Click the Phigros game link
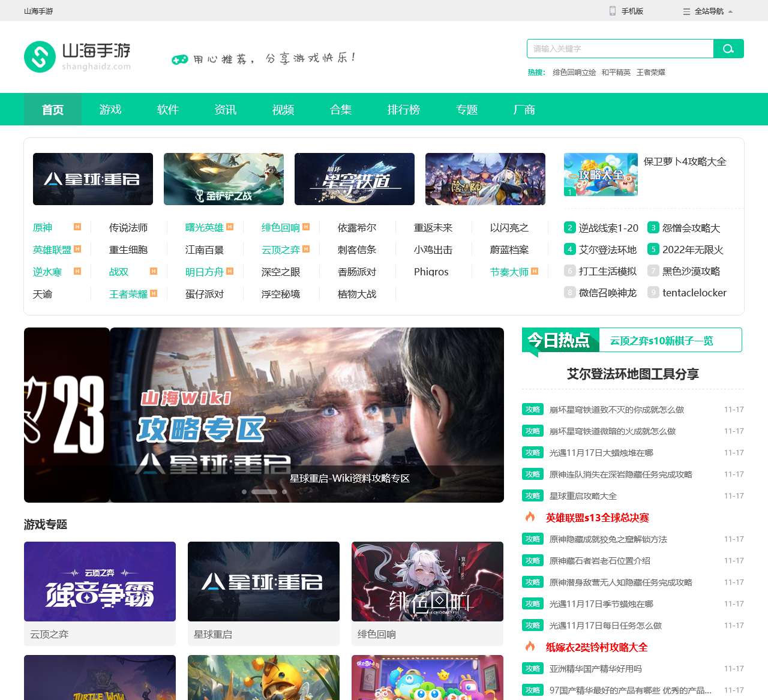Screen dimensions: 768x700 pyautogui.click(x=431, y=272)
